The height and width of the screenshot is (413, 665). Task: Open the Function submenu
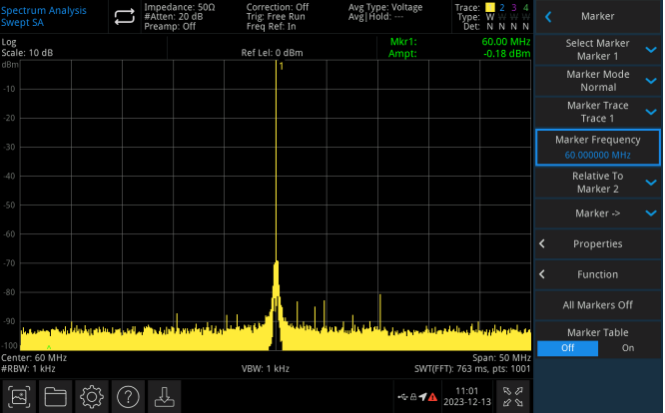coord(598,274)
